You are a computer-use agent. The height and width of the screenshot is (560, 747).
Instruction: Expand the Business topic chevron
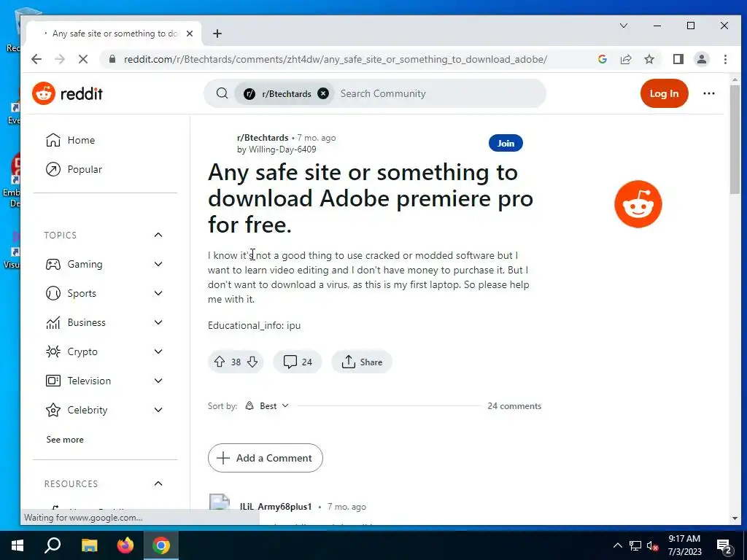158,322
